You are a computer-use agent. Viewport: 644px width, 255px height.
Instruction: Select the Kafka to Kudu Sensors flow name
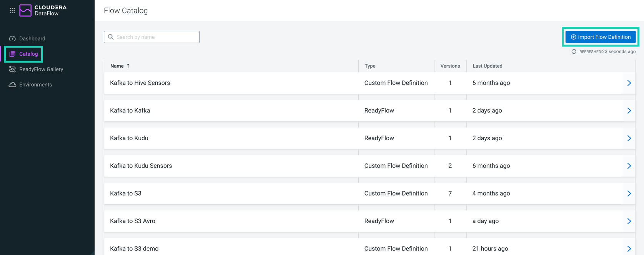tap(141, 166)
